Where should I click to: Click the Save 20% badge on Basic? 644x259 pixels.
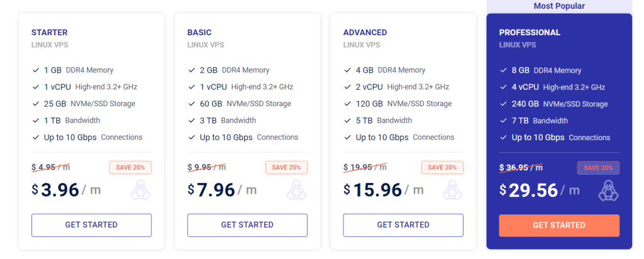coord(286,168)
